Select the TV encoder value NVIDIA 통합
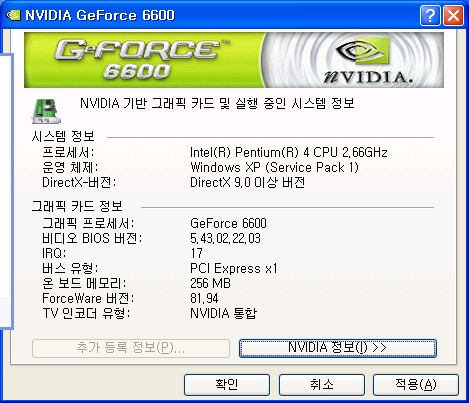The image size is (469, 403). [x=223, y=313]
